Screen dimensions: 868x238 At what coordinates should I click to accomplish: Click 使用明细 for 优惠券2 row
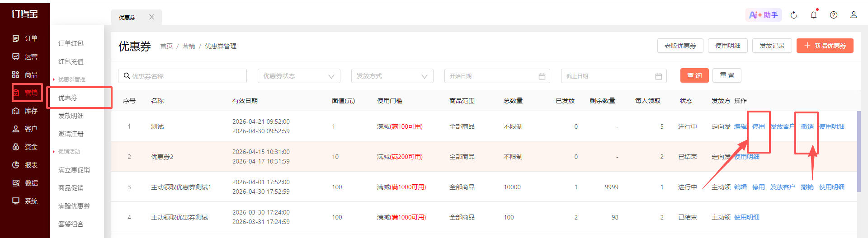[747, 157]
